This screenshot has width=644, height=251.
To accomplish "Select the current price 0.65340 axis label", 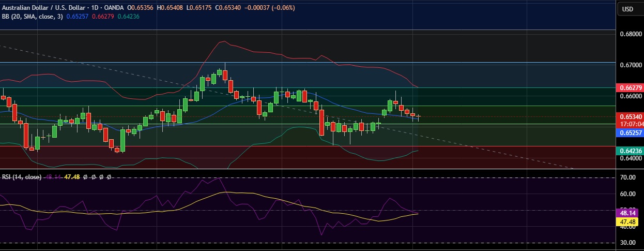I will coord(631,117).
